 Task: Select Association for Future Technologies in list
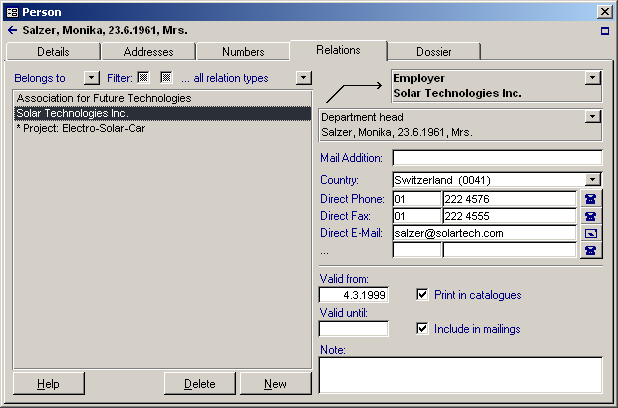[104, 99]
